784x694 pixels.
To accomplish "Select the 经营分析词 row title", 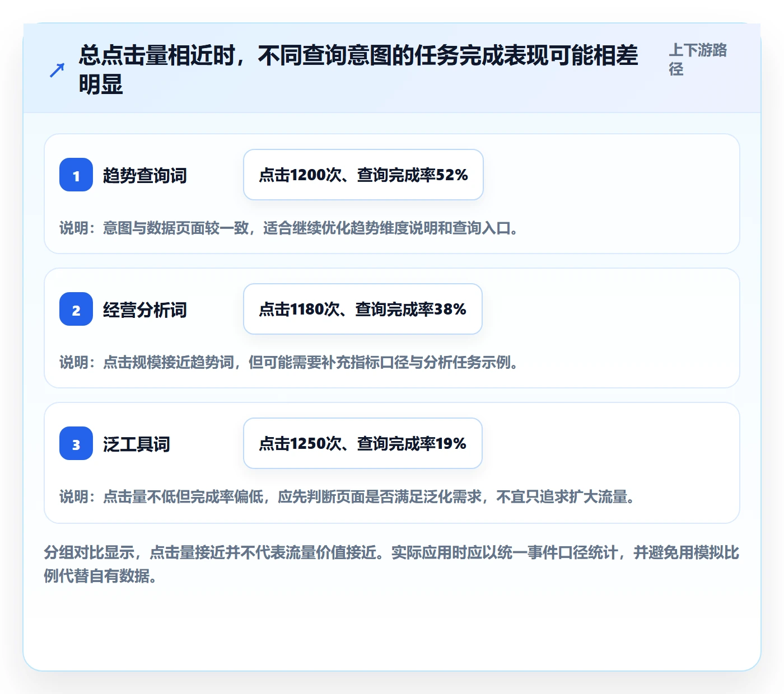I will coord(145,310).
